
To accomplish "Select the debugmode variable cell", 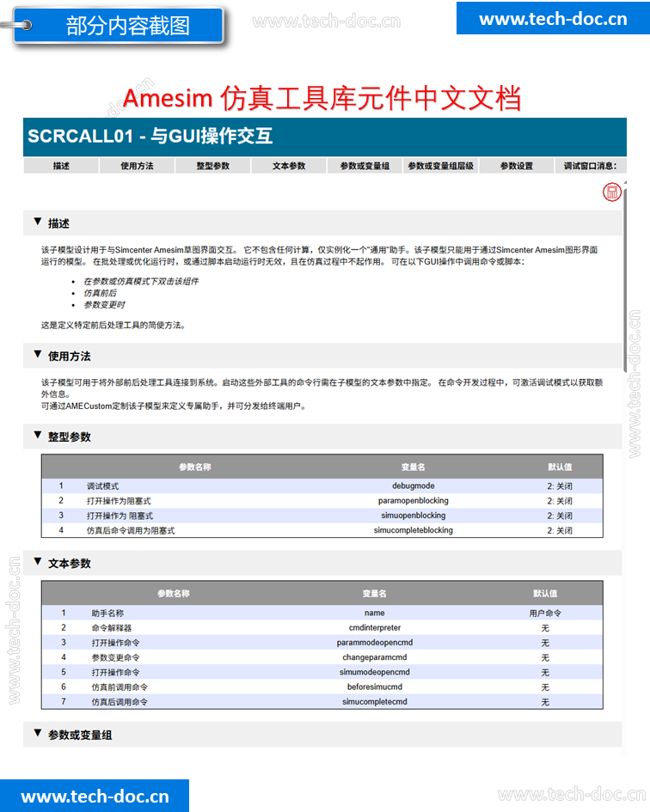I will tap(413, 485).
